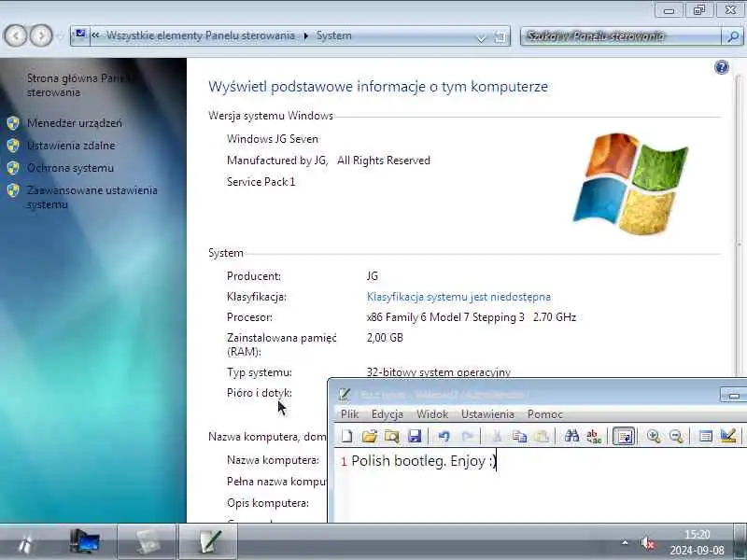Image resolution: width=747 pixels, height=560 pixels.
Task: Click muted volume speaker tray icon
Action: tap(647, 543)
